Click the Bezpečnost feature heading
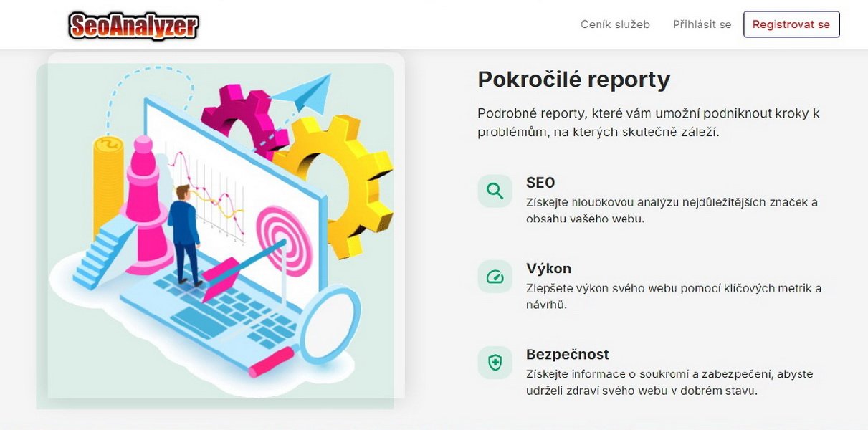Screen dimensions: 868x430 [x=568, y=354]
